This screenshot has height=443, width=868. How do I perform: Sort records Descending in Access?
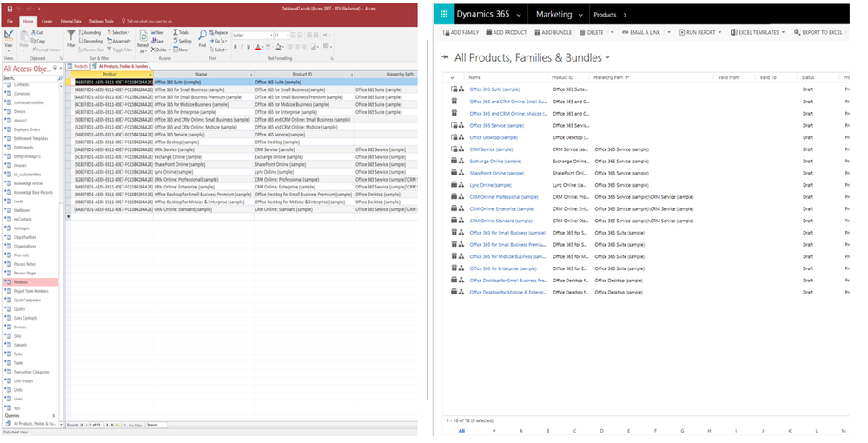pos(90,41)
